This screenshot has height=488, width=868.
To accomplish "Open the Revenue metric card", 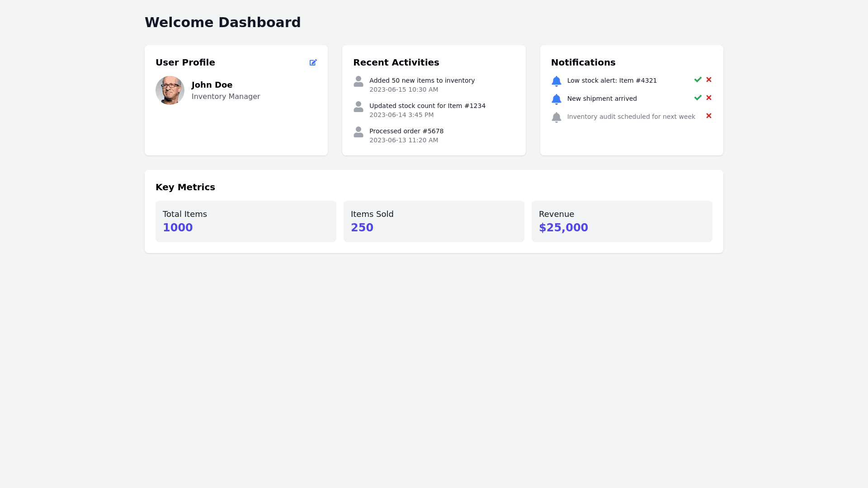I will (622, 221).
